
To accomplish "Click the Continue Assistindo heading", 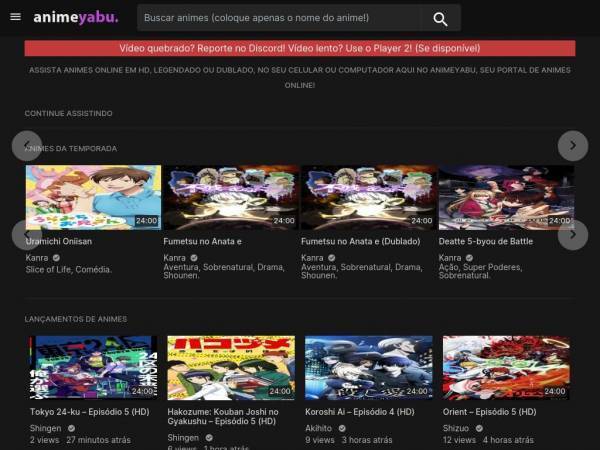I will point(68,113).
